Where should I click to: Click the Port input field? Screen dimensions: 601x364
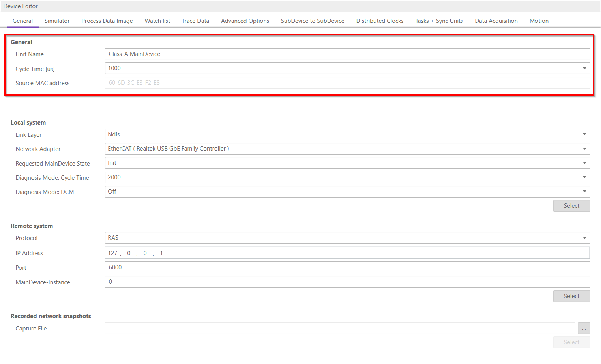(x=347, y=267)
